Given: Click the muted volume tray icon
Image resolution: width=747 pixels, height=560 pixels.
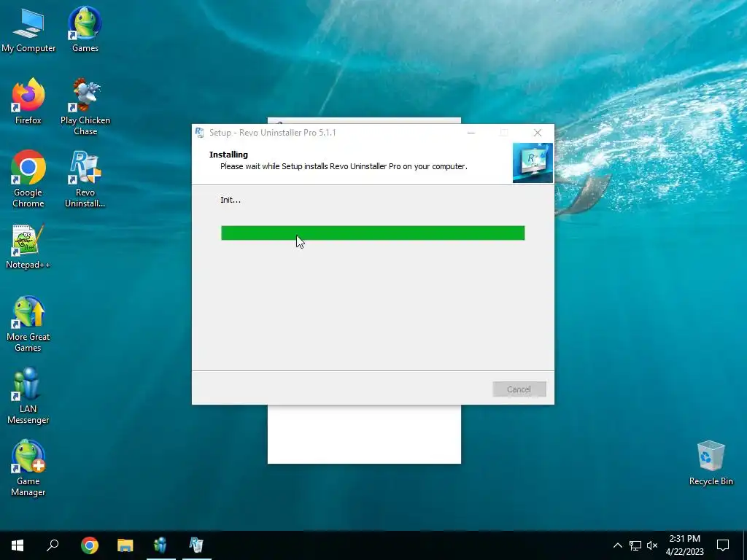Looking at the screenshot, I should (x=652, y=545).
